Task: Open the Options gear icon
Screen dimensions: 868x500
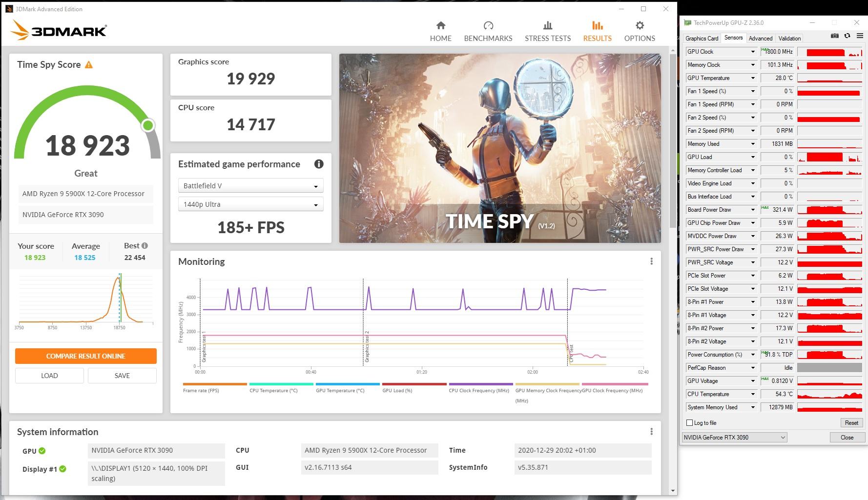Action: [x=640, y=25]
